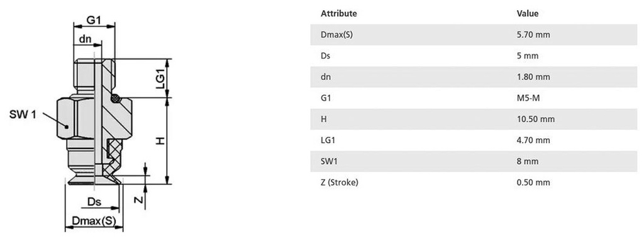Screen dimensions: 644x241
Task: Click the M5-M thread value
Action: pyautogui.click(x=528, y=98)
